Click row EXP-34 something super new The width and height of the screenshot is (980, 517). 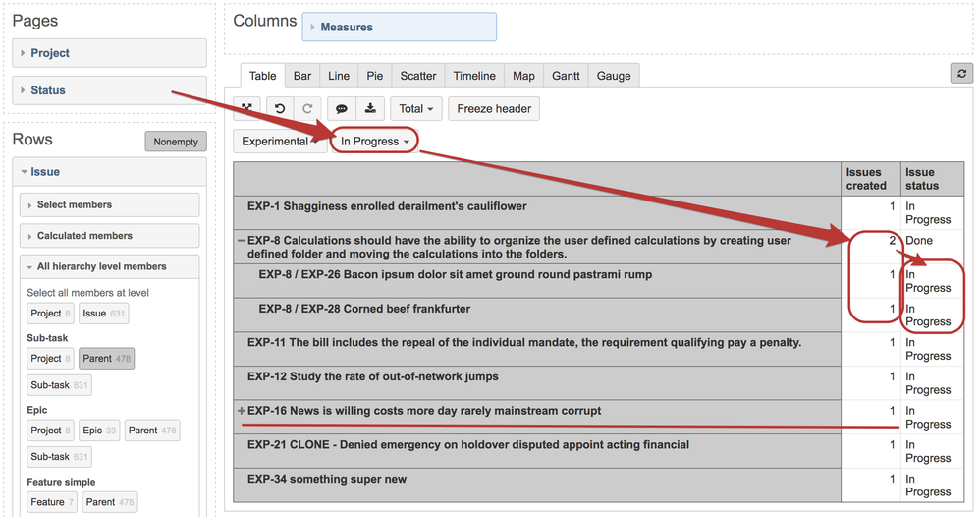537,486
